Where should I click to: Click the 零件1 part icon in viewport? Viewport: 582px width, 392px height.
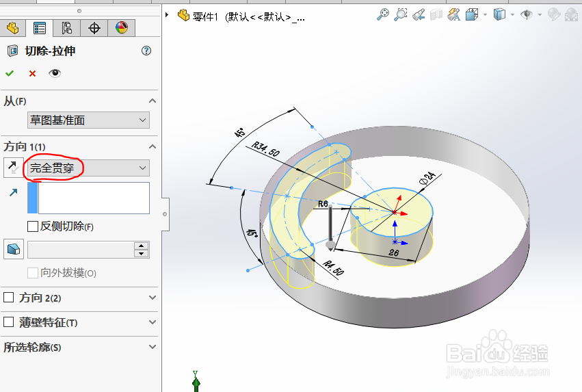click(x=183, y=15)
